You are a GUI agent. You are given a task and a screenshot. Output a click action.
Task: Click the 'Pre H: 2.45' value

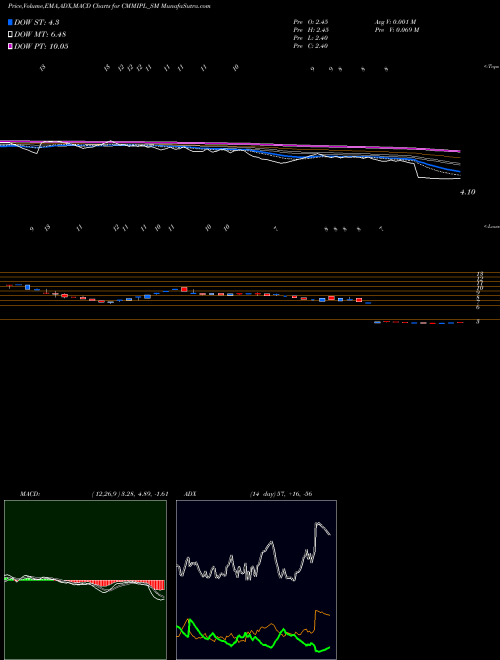coord(311,30)
